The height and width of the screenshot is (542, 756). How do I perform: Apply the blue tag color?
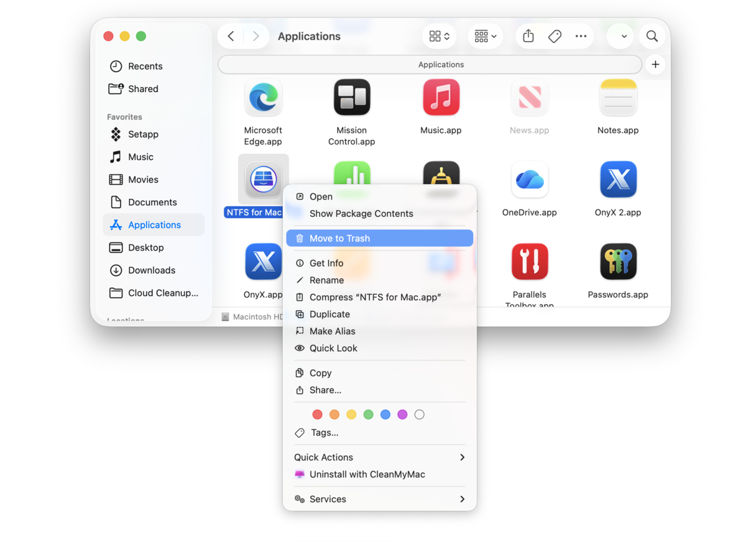385,415
